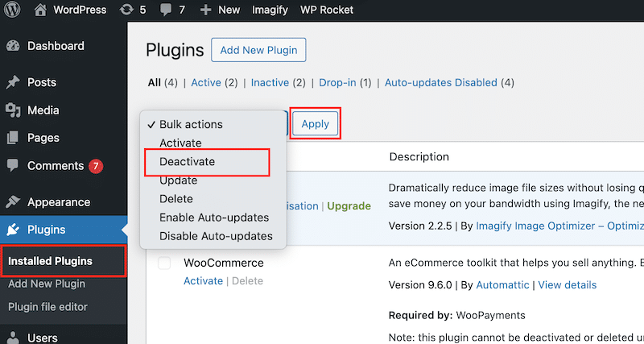Screen dimensions: 644x344
Task: Open comments bubble icon showing 7
Action: click(166, 10)
